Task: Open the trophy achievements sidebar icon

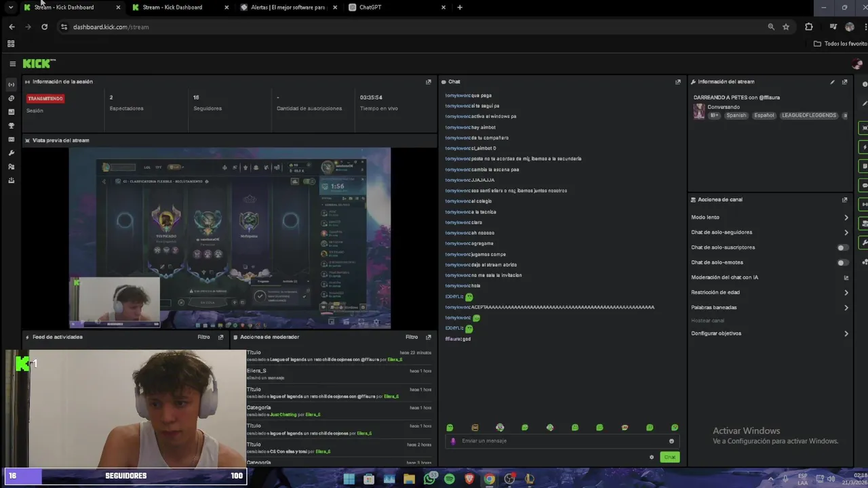Action: tap(11, 125)
